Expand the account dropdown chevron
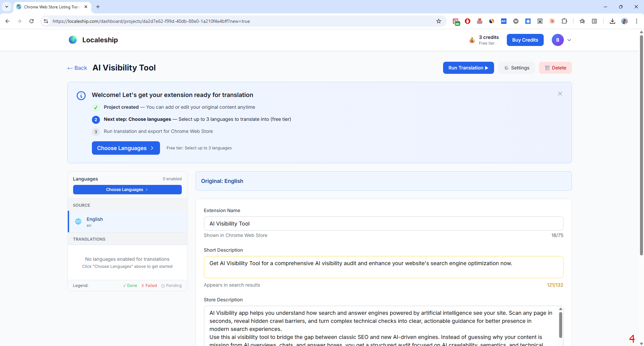The width and height of the screenshot is (644, 346). coord(569,40)
